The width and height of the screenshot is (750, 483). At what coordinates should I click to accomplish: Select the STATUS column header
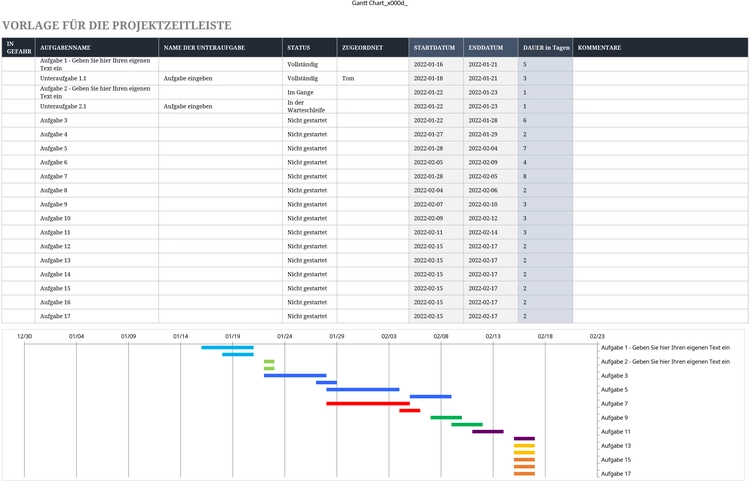(309, 47)
